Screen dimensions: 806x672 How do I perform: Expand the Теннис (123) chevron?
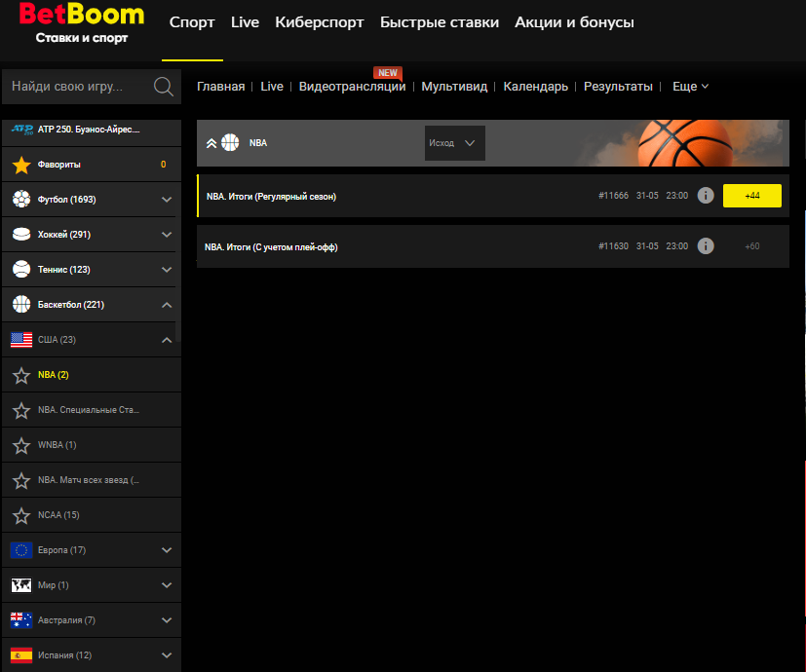(x=167, y=269)
